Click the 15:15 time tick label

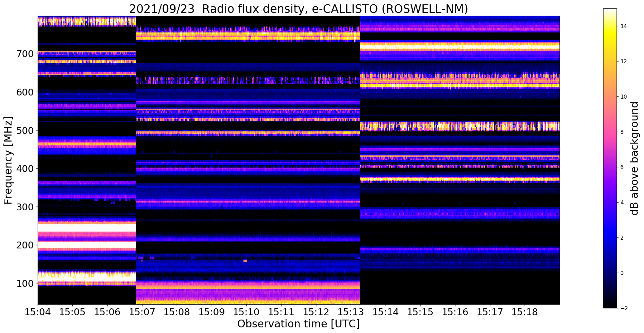421,312
